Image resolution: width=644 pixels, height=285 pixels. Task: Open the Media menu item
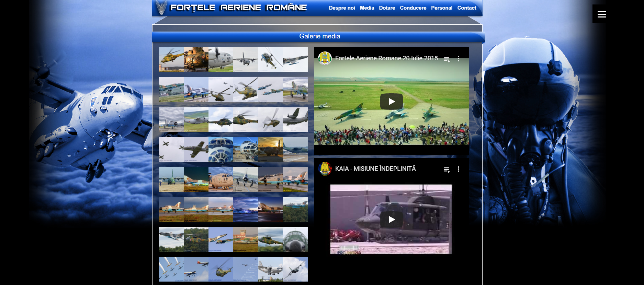[x=367, y=8]
